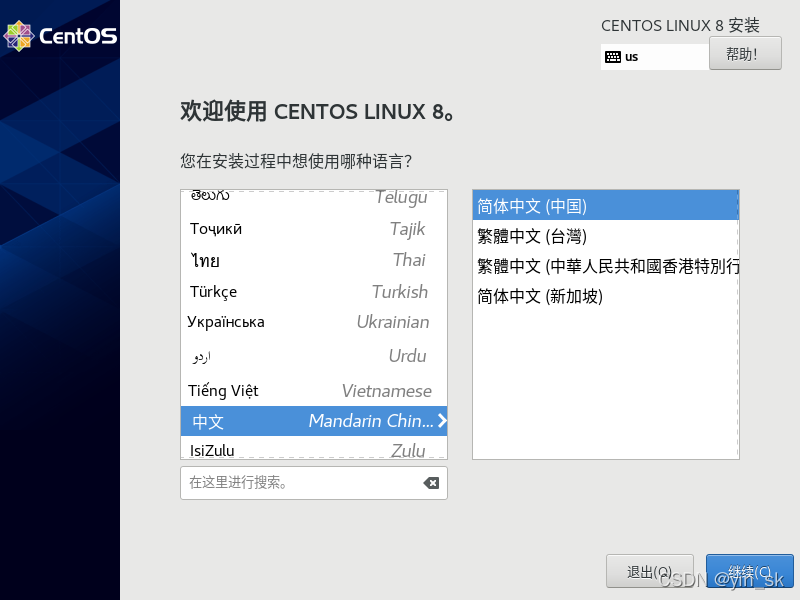Screen dimensions: 800x600
Task: Select Українська Ukrainian language
Action: 314,322
